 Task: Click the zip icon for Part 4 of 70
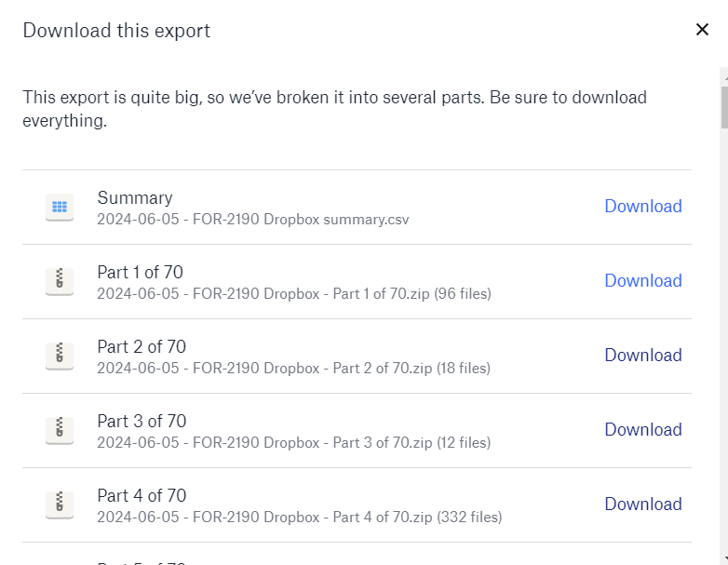coord(60,505)
